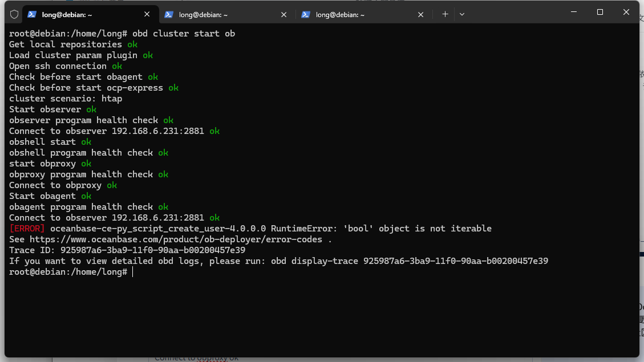Maximize the terminal window

(600, 12)
